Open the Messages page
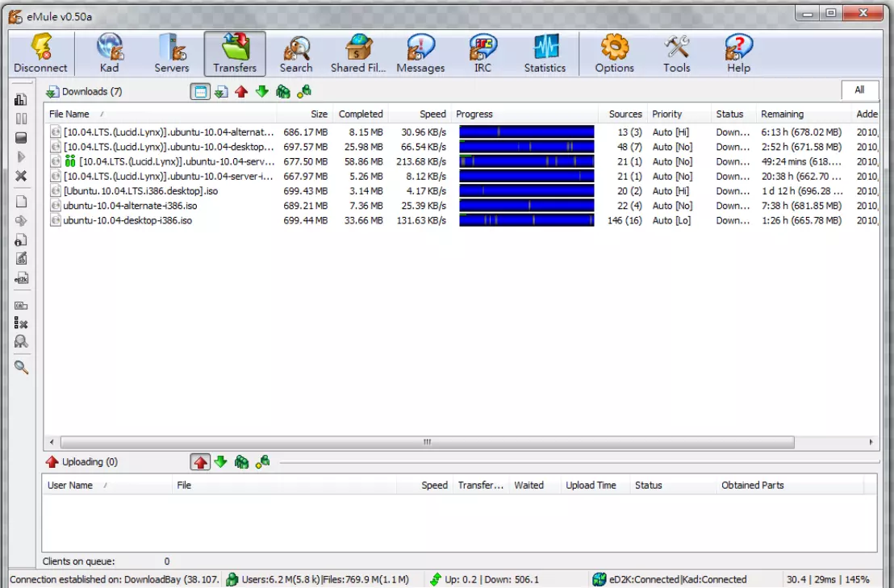This screenshot has width=894, height=588. [x=420, y=53]
